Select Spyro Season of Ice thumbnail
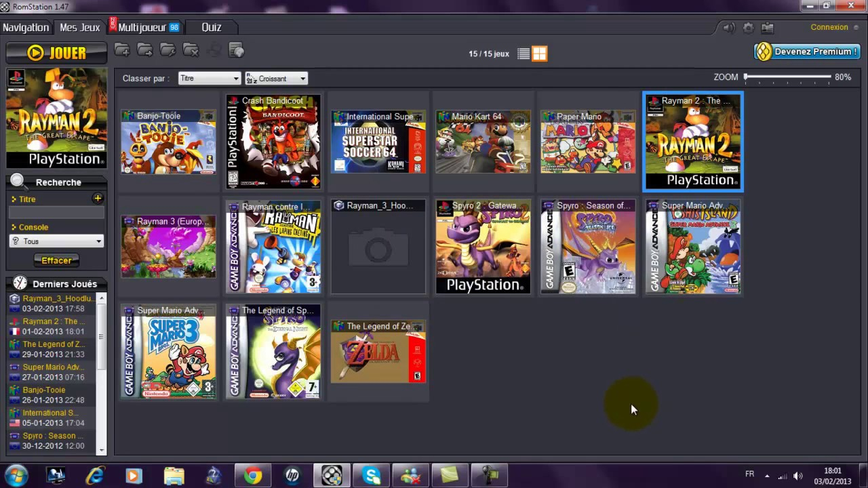The height and width of the screenshot is (488, 868). tap(588, 247)
